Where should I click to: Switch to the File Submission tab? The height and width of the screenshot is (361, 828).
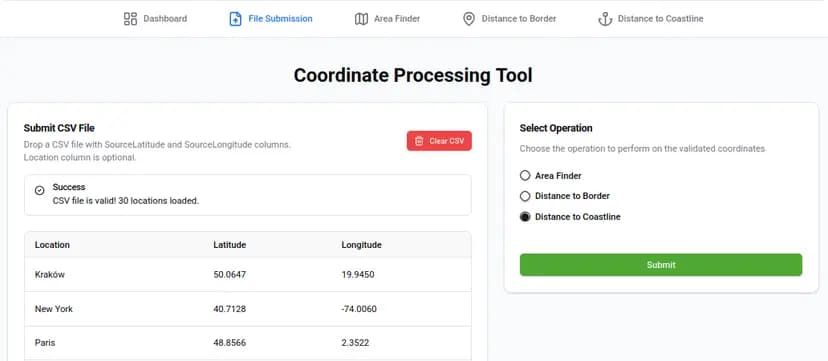[x=271, y=19]
